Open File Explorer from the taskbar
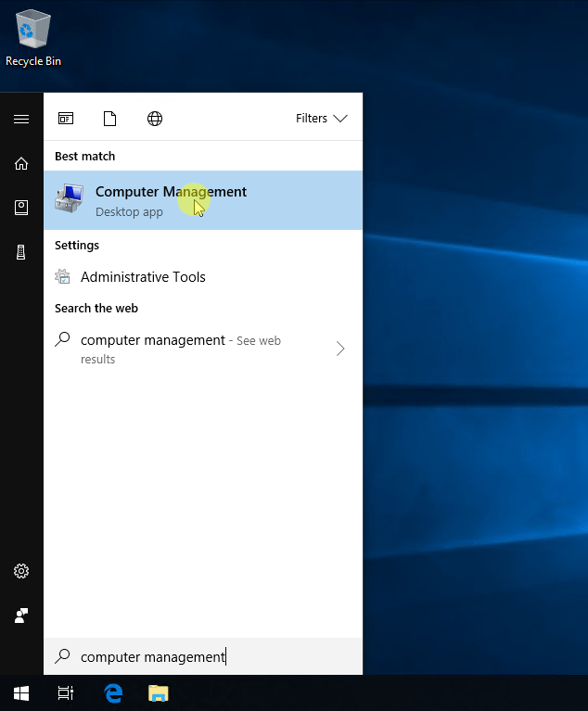This screenshot has height=711, width=588. 159,692
